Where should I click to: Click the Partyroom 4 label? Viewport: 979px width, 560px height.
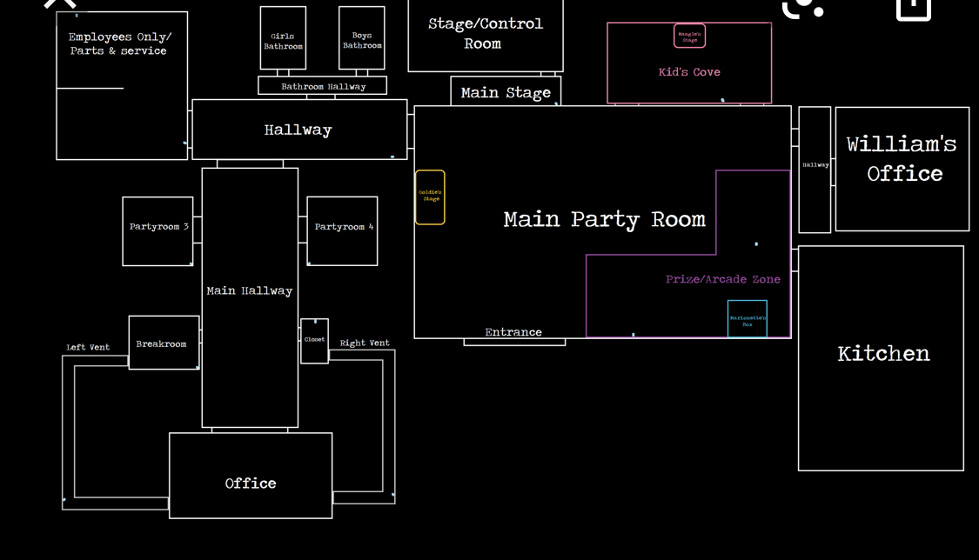point(344,226)
